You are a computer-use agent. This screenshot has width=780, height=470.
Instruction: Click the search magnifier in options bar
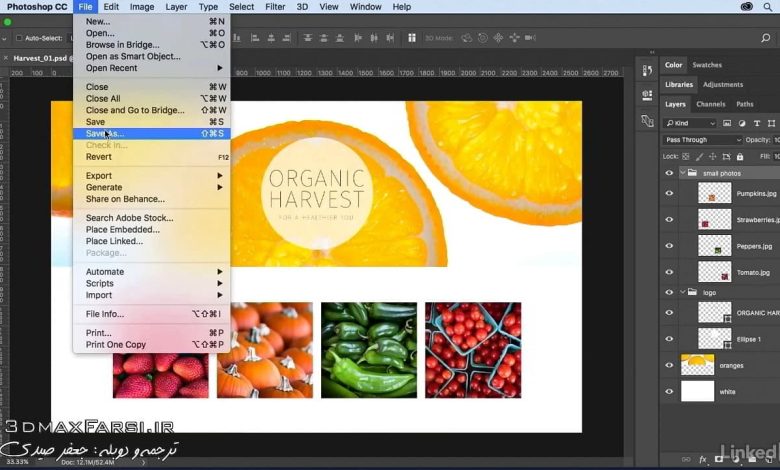click(x=766, y=38)
